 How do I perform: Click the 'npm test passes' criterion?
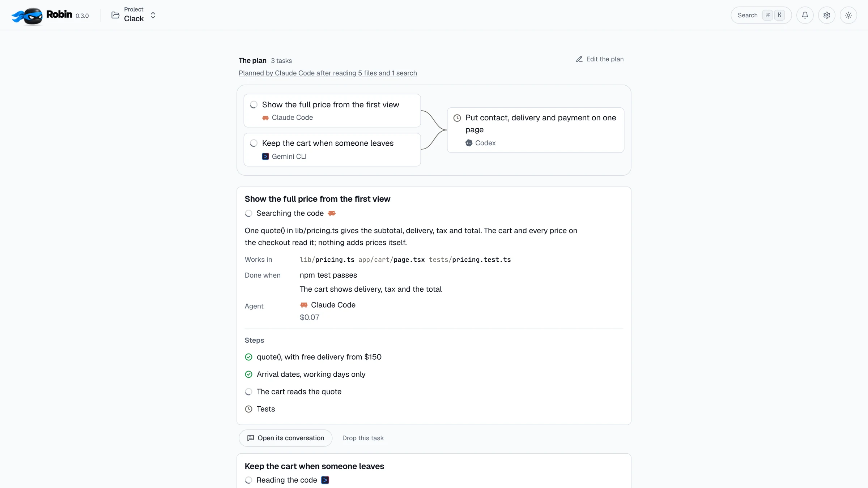coord(328,275)
